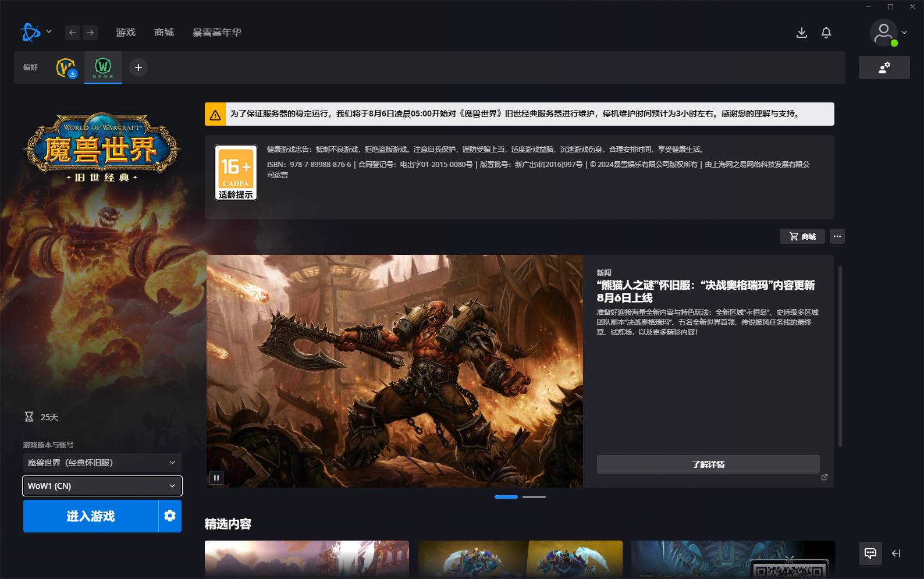Select the WoW Classic game tab icon
The height and width of the screenshot is (579, 924).
coord(103,68)
